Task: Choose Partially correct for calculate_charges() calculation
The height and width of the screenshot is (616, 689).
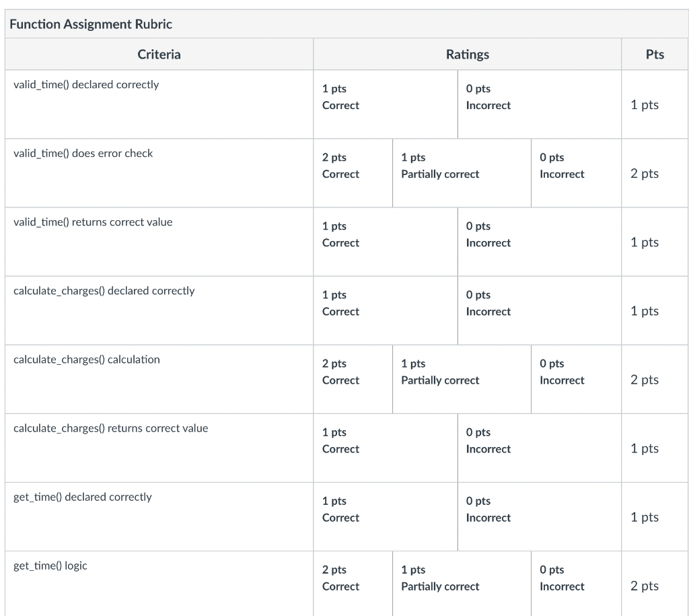Action: pyautogui.click(x=462, y=379)
